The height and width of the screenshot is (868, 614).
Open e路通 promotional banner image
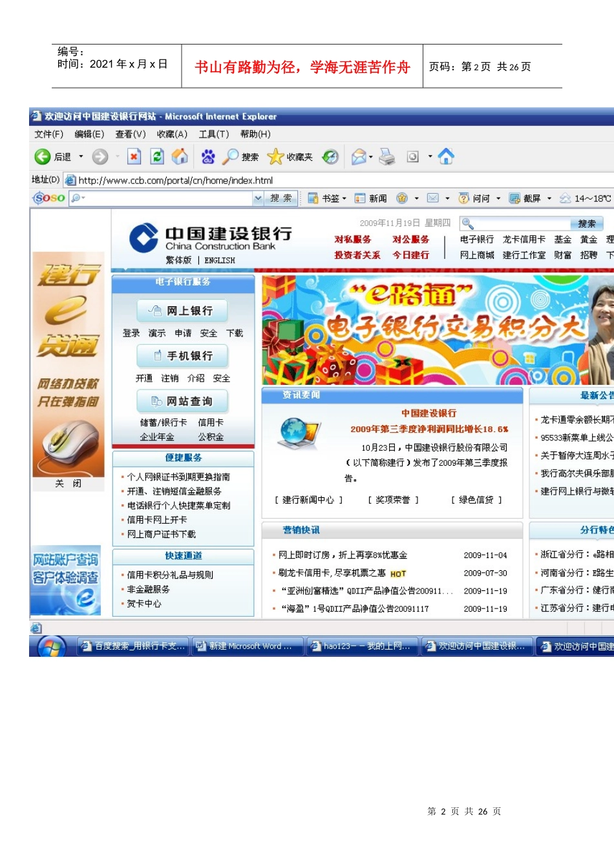[x=438, y=330]
